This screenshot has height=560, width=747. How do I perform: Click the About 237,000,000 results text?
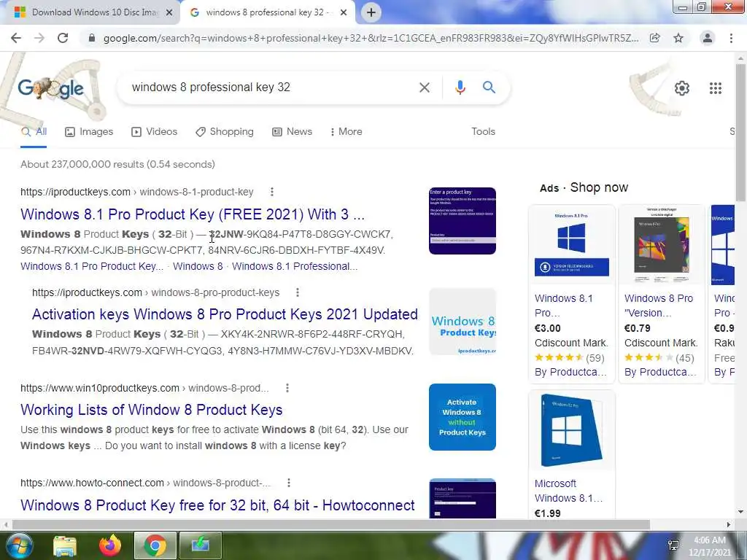[117, 164]
